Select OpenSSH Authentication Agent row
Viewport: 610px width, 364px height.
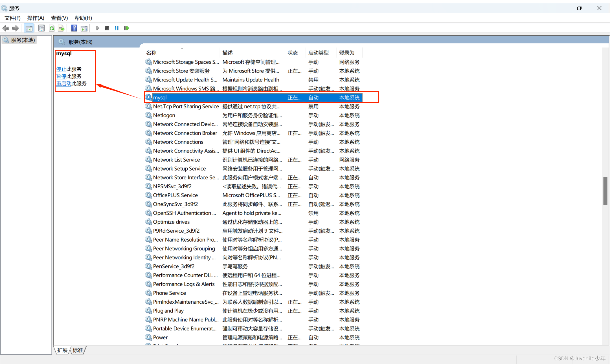(253, 213)
